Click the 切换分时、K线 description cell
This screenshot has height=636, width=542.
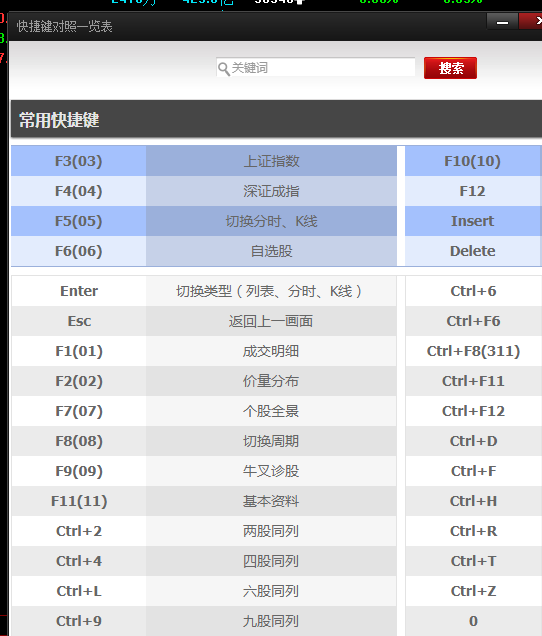tap(271, 221)
